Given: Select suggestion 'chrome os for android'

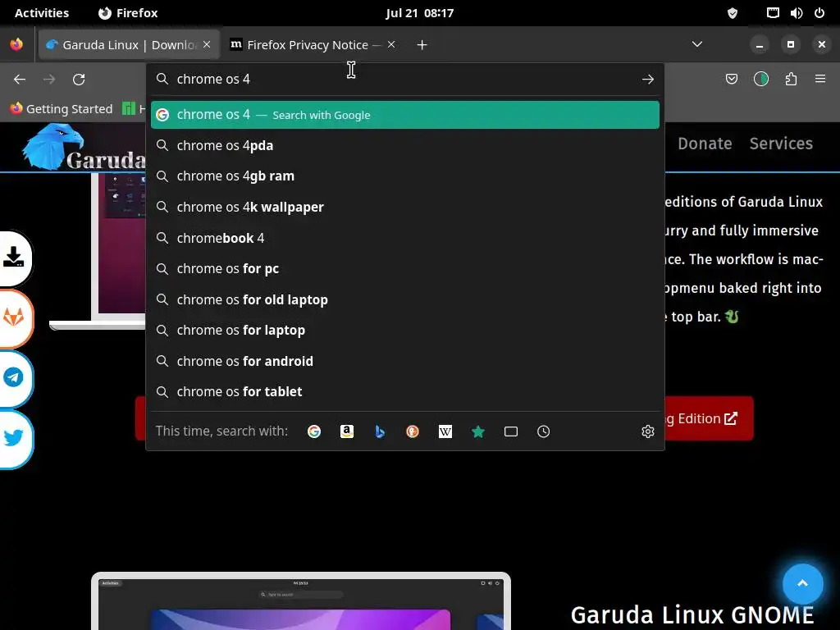Looking at the screenshot, I should 405,361.
